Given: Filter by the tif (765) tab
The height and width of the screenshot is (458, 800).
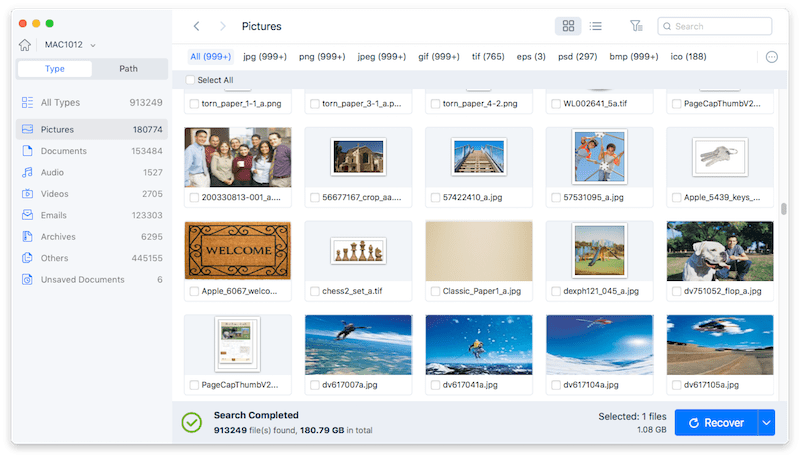Looking at the screenshot, I should click(x=489, y=57).
